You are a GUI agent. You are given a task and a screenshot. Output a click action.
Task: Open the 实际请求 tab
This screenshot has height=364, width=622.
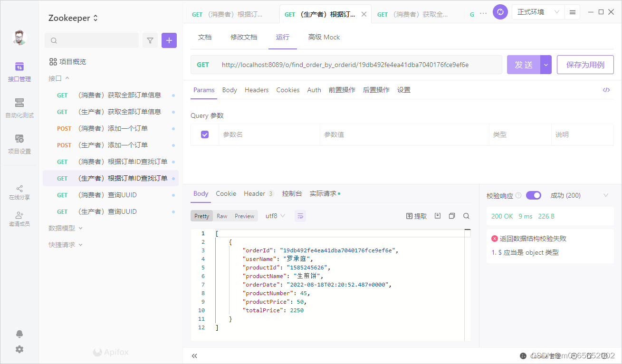pyautogui.click(x=325, y=193)
